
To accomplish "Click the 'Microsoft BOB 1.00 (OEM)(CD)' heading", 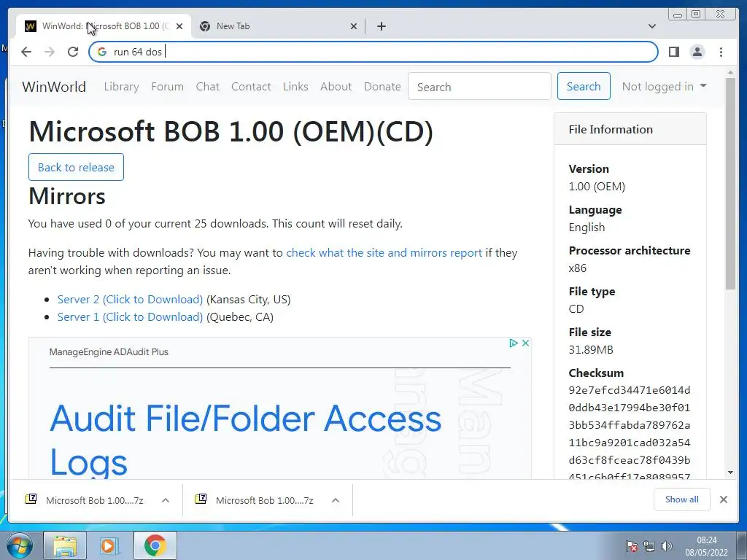I will 231,131.
